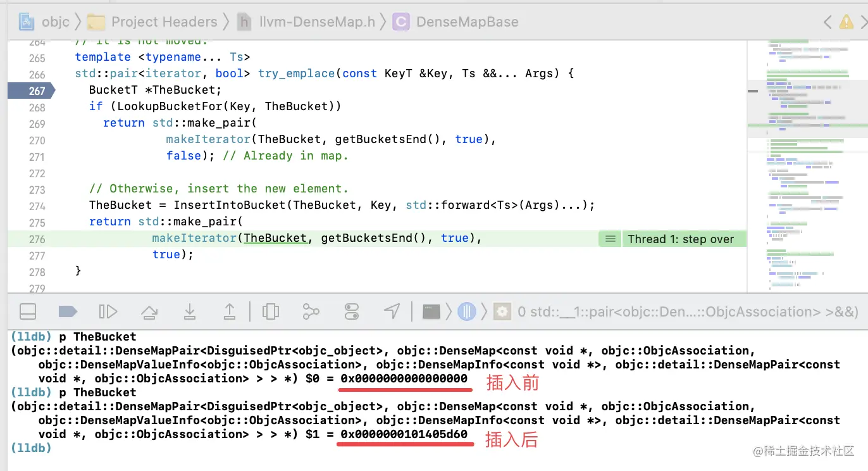Select Project Headers in the jump bar

(x=164, y=22)
